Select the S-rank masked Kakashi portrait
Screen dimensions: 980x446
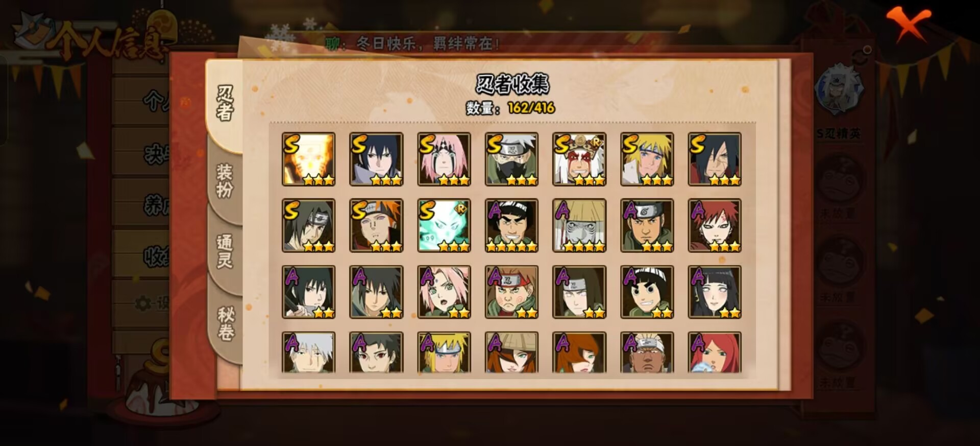point(511,159)
